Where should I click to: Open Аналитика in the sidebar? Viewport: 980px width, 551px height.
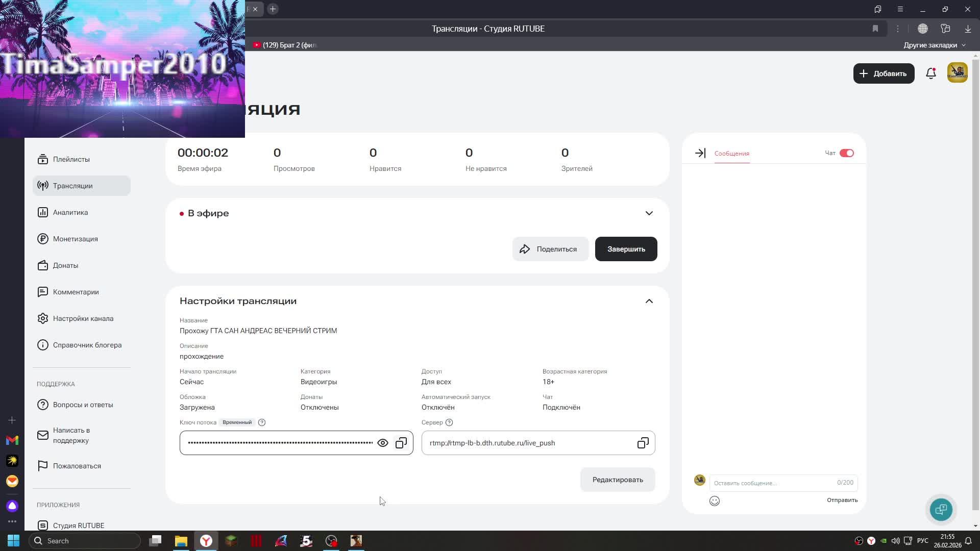70,212
